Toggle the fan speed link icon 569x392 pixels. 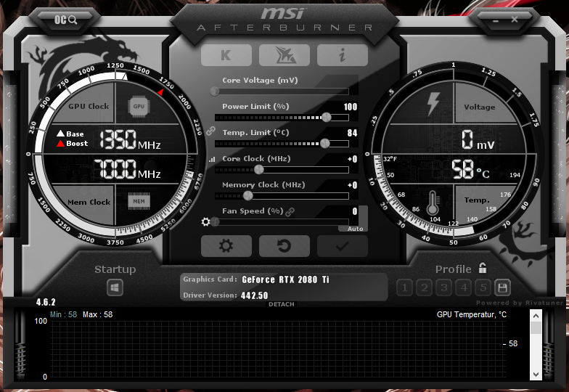coord(290,212)
